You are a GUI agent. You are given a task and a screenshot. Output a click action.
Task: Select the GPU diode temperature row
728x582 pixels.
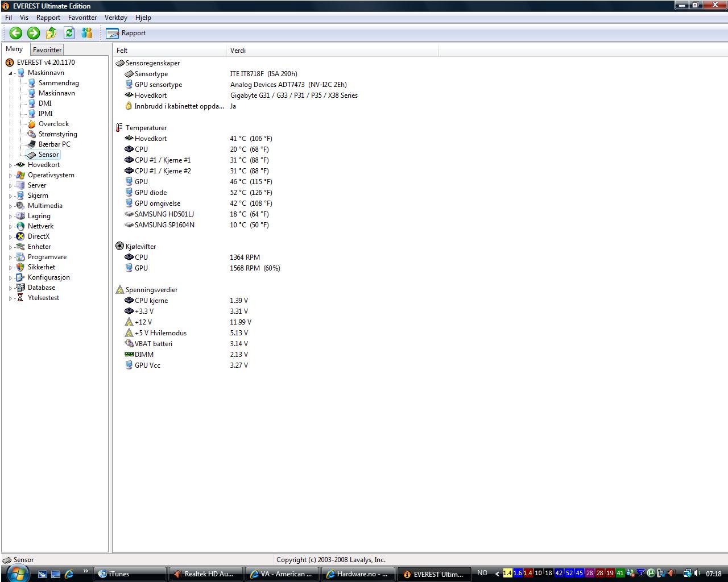click(x=276, y=193)
